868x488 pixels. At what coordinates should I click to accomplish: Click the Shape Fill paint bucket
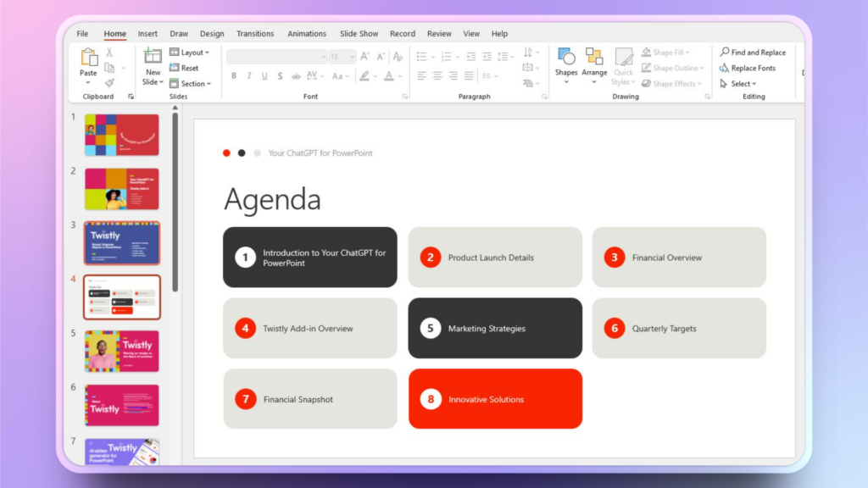[x=646, y=52]
